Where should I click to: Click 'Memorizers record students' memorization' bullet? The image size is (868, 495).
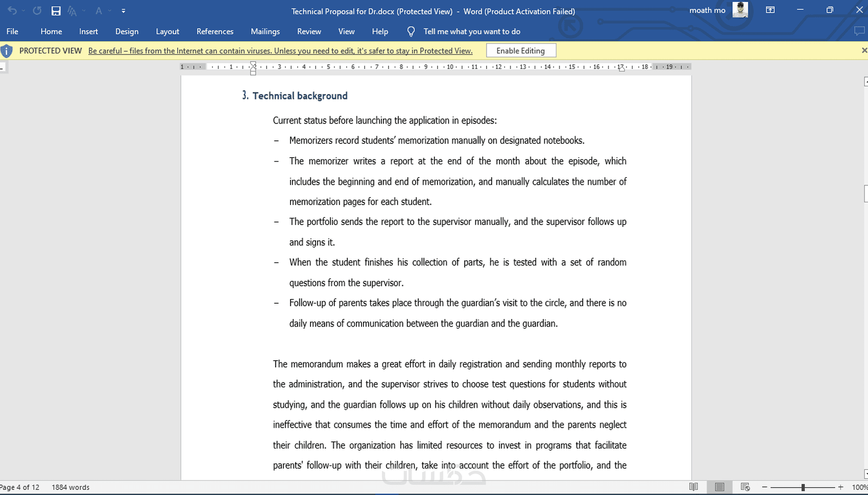[437, 140]
